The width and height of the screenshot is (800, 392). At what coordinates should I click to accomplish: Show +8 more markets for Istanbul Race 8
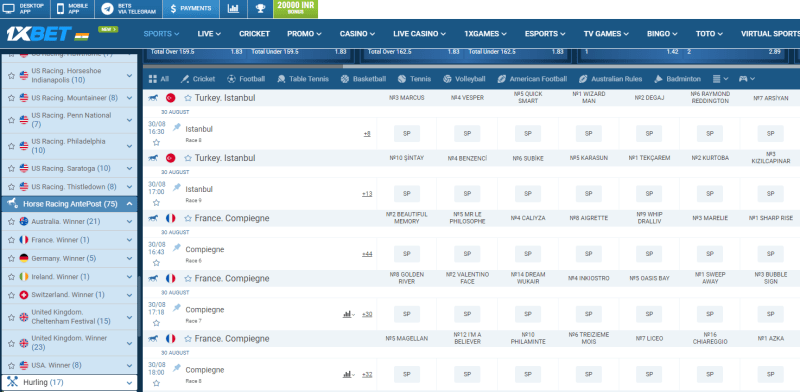(367, 134)
